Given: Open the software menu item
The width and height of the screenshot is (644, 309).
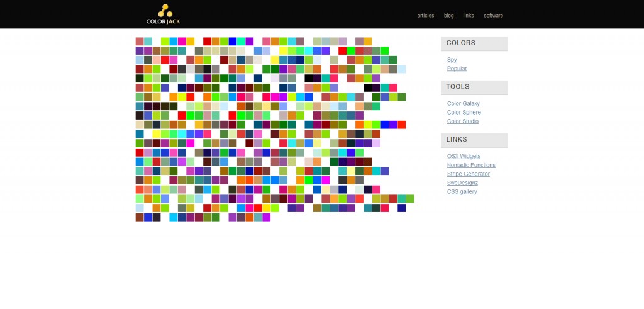Looking at the screenshot, I should (x=493, y=16).
